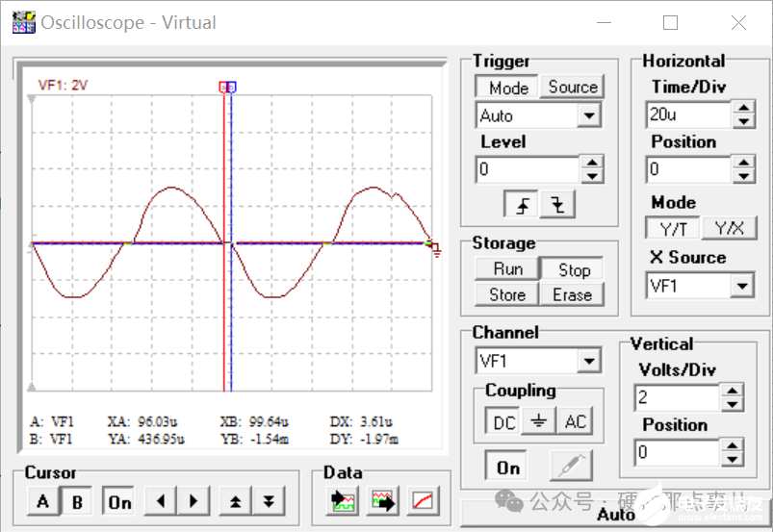Jump cursor up with double-arrow button
This screenshot has width=773, height=532.
point(236,501)
